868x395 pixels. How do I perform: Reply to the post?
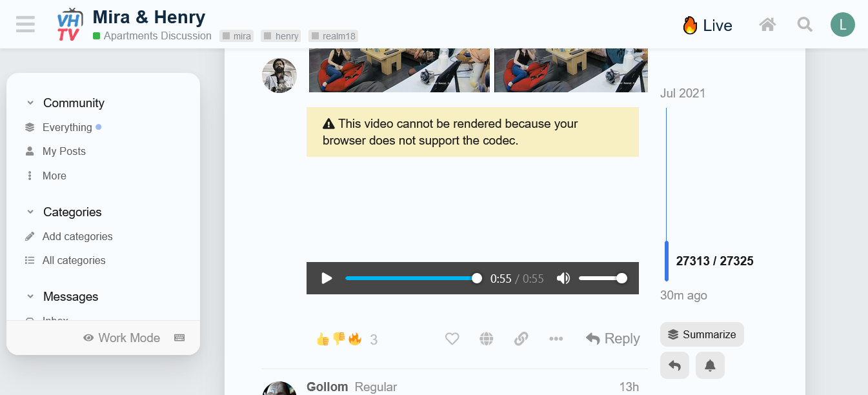(x=612, y=339)
